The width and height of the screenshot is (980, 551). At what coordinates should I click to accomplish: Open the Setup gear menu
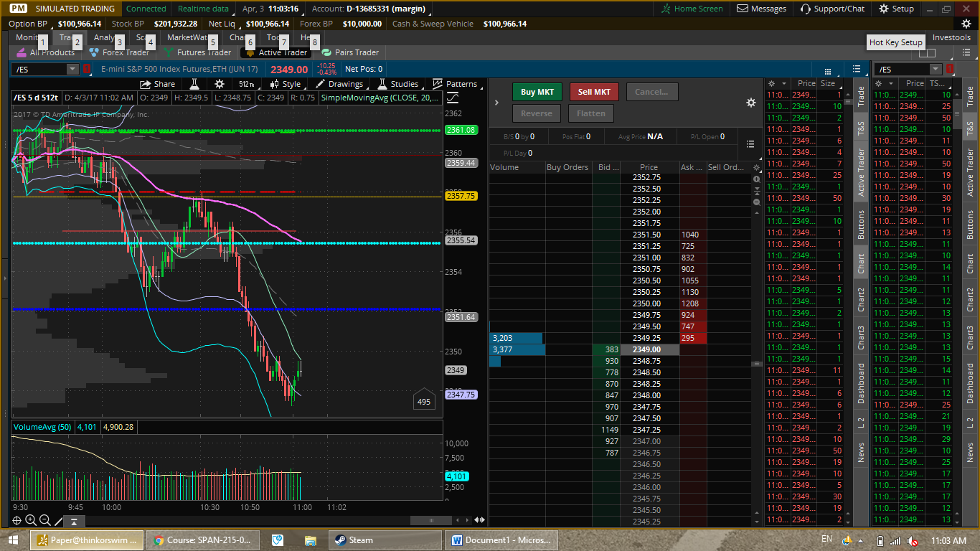[x=896, y=9]
